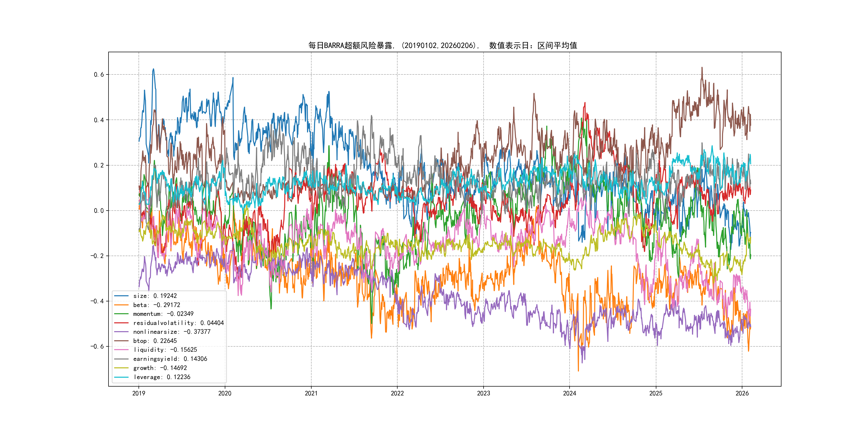The width and height of the screenshot is (868, 434).
Task: Click the pink liquidity legend line swatch
Action: (x=121, y=350)
